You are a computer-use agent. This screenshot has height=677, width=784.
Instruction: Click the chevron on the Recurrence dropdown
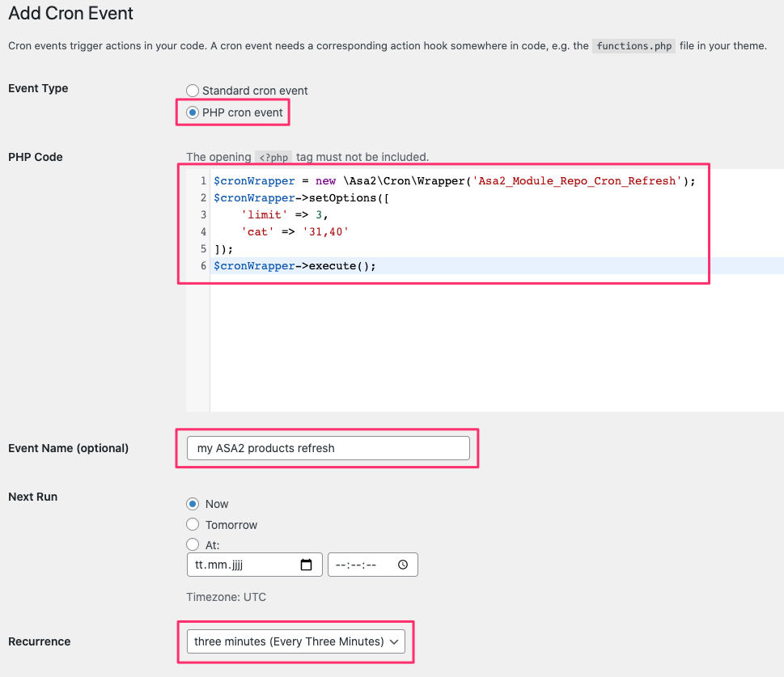pos(393,641)
